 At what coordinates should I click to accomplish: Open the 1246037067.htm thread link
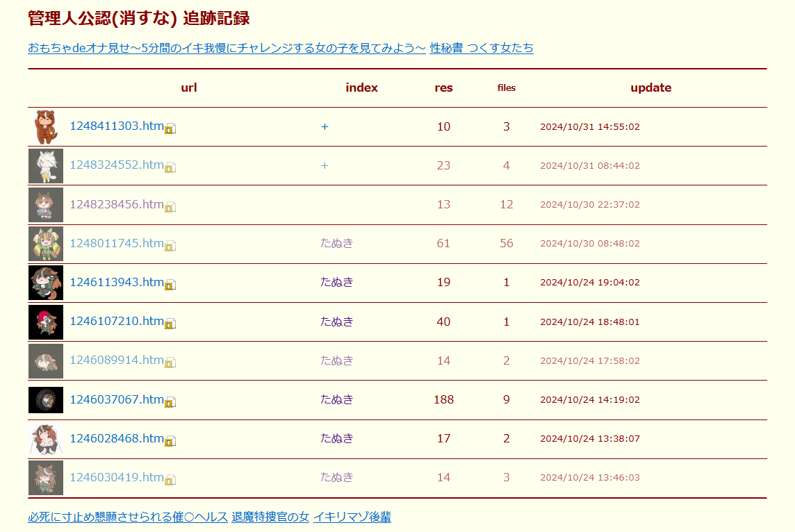(117, 399)
